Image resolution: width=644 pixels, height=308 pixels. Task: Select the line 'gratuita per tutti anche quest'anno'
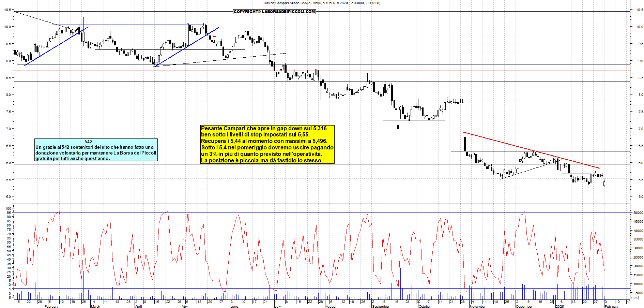point(73,158)
